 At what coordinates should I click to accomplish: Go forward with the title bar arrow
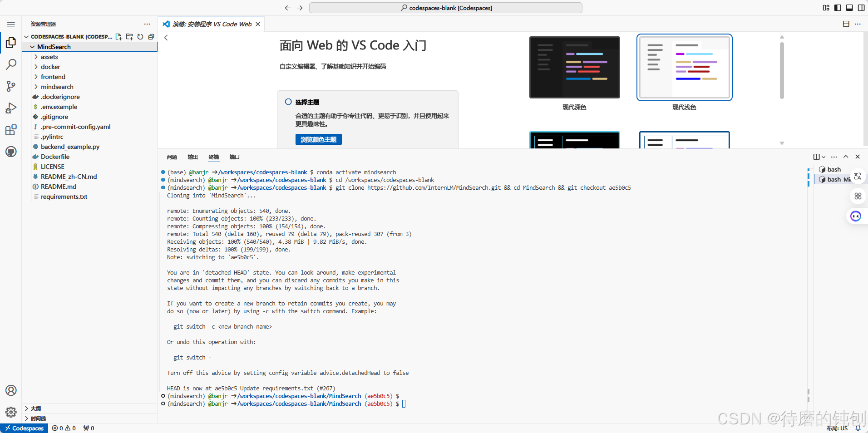click(x=300, y=8)
